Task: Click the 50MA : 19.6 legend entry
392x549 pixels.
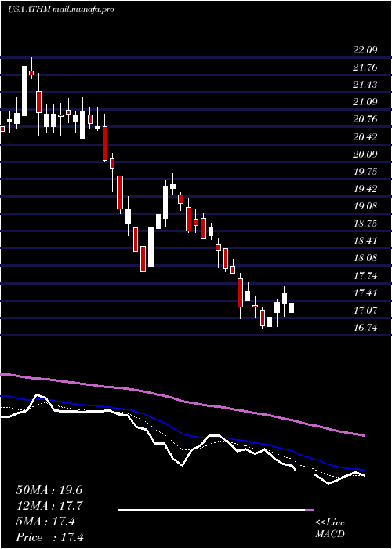Action: tap(49, 490)
